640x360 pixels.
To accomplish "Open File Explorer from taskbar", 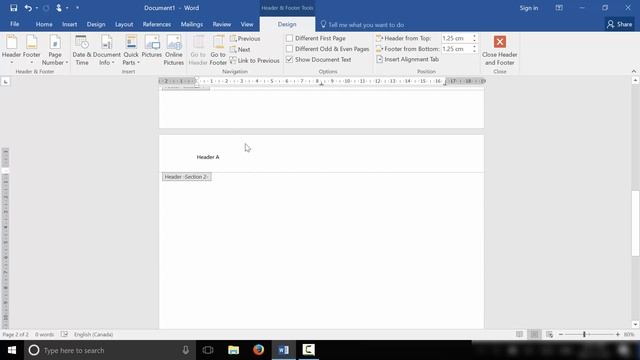I will 233,350.
